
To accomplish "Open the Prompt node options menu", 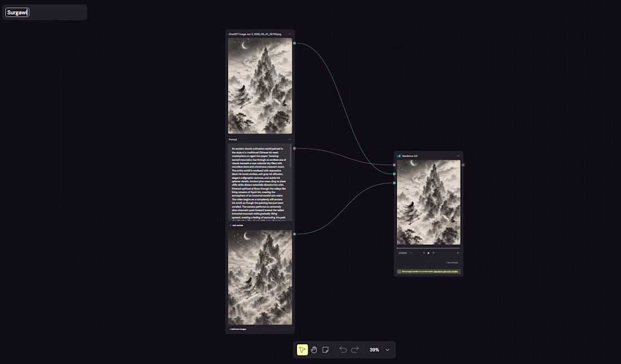I will pyautogui.click(x=290, y=139).
